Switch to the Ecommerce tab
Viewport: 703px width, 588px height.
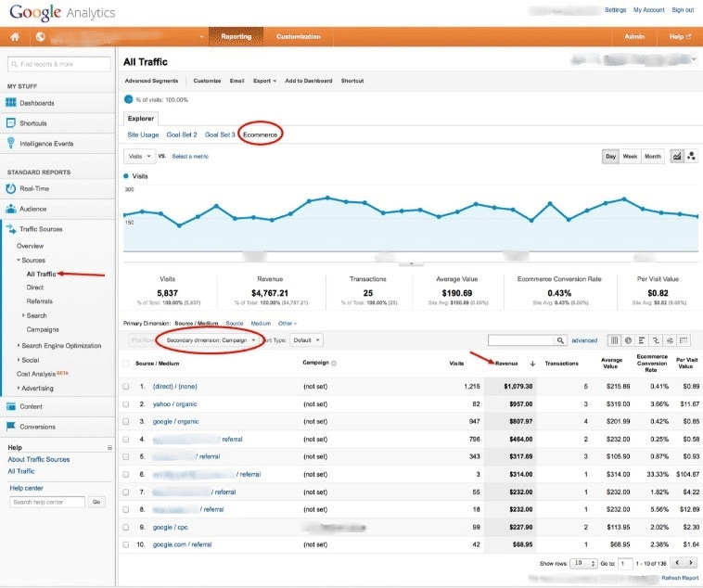click(x=260, y=135)
